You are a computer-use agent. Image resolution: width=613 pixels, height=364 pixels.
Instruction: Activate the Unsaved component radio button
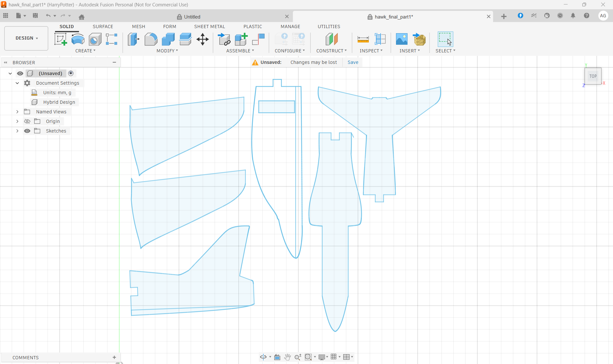click(x=71, y=73)
